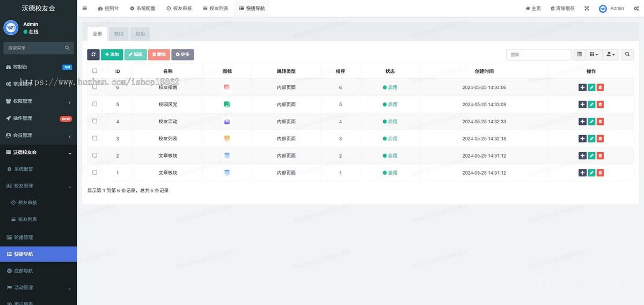Viewport: 644px width, 305px height.
Task: Click the Admin avatar in top bar
Action: click(603, 9)
